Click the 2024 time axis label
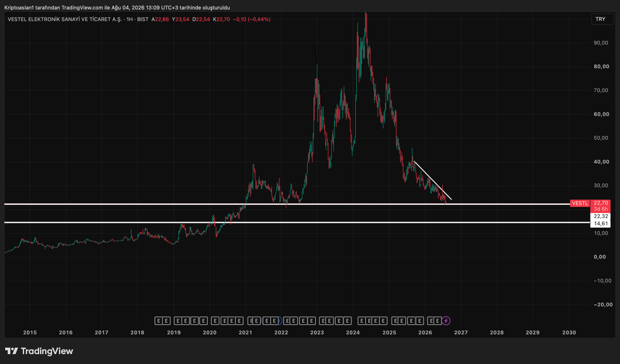 coord(353,333)
